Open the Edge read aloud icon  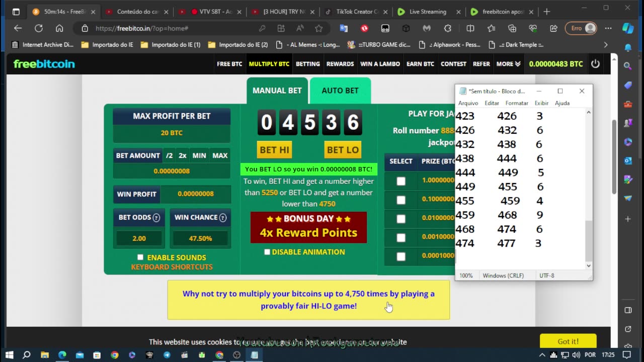[x=300, y=29]
